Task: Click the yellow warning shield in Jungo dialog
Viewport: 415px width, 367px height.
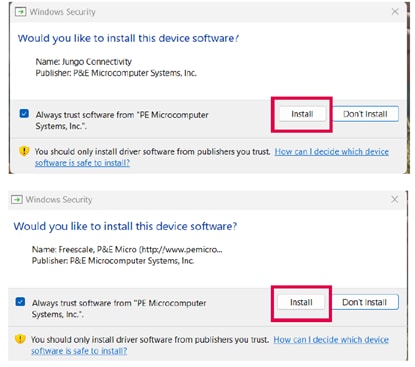Action: (x=24, y=151)
